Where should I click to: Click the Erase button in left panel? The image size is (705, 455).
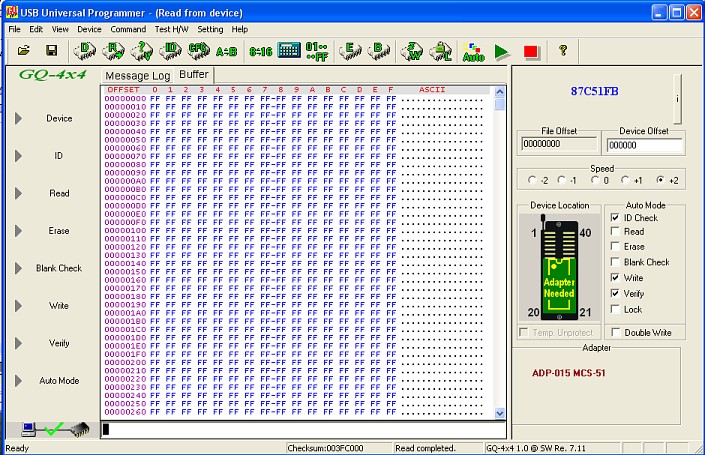59,230
